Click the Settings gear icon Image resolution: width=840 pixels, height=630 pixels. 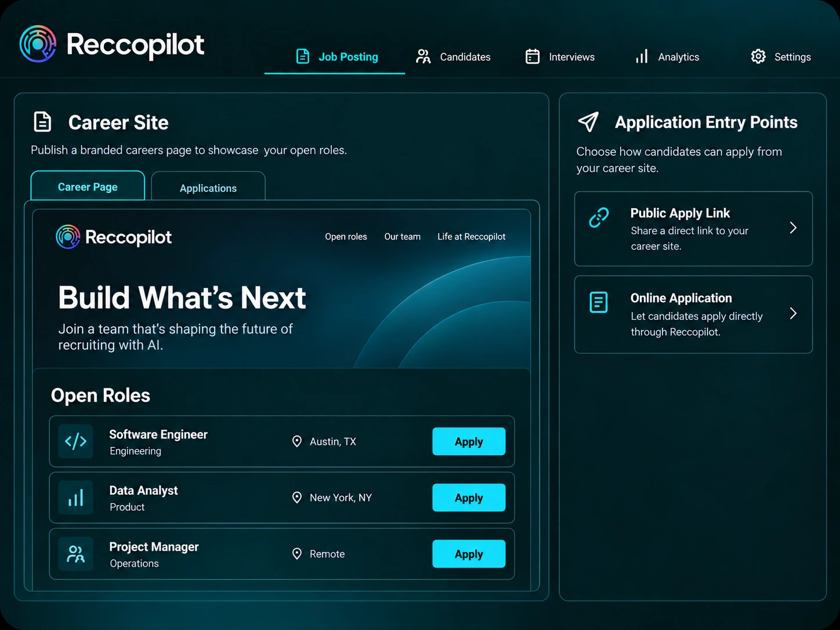pos(758,56)
